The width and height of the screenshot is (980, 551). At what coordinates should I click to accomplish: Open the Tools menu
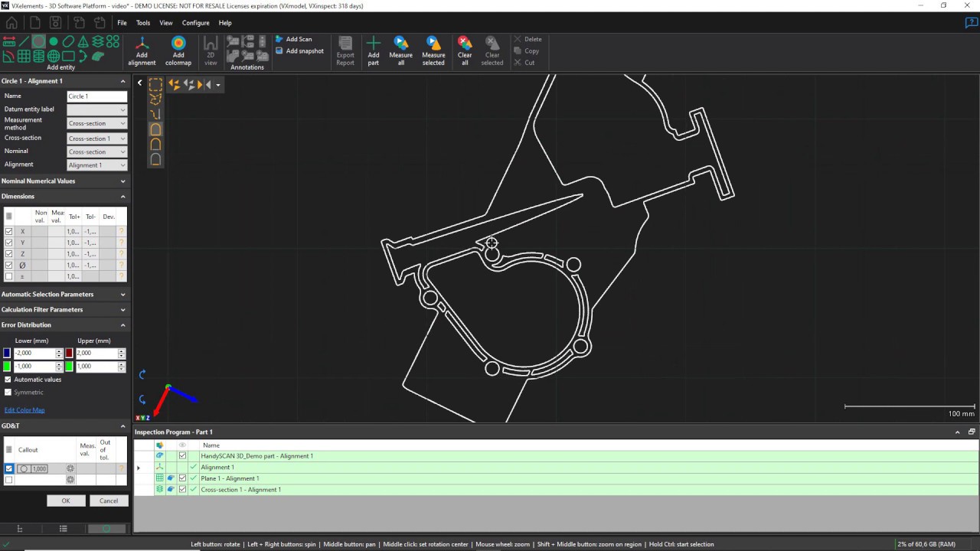(142, 22)
